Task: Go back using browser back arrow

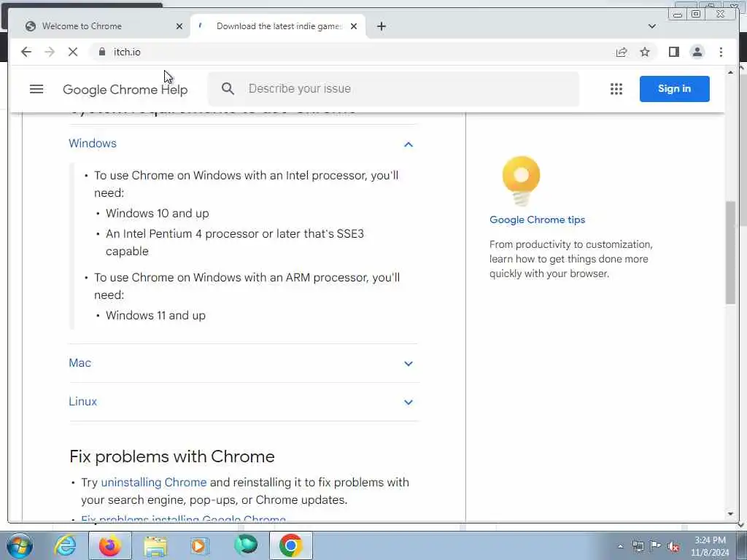Action: pyautogui.click(x=26, y=52)
